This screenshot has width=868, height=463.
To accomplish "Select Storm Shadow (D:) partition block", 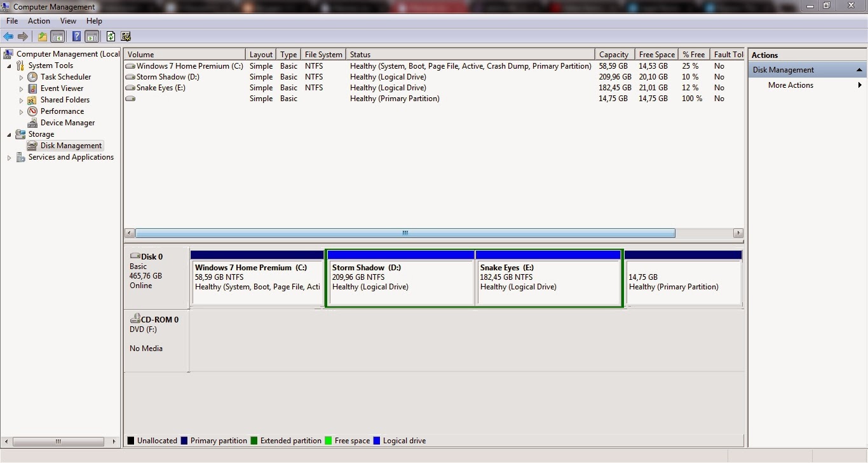I will 401,279.
